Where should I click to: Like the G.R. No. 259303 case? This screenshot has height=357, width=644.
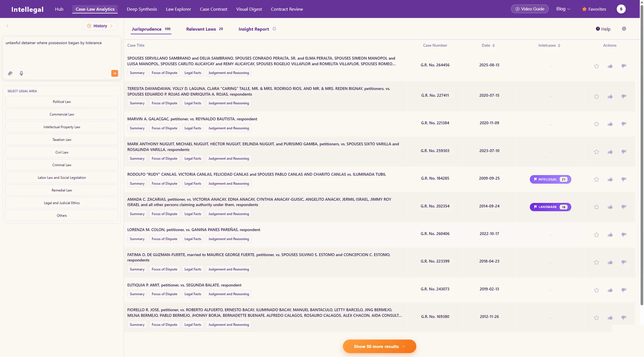[610, 152]
